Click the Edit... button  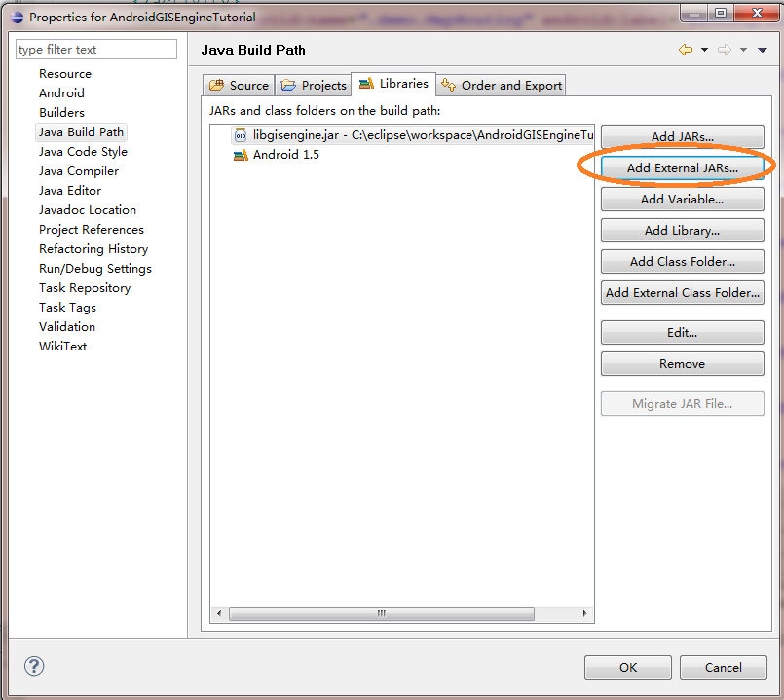[683, 333]
